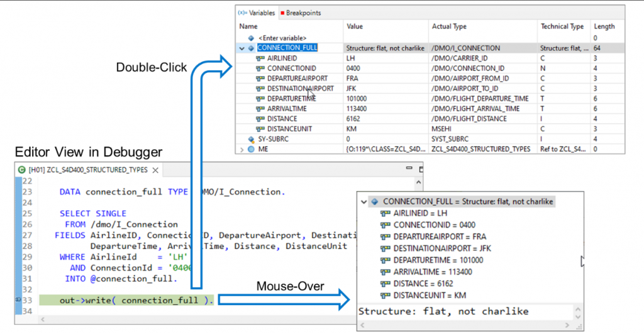
Task: Collapse CONNECTION_FULL in the mouse-over popup
Action: (364, 202)
